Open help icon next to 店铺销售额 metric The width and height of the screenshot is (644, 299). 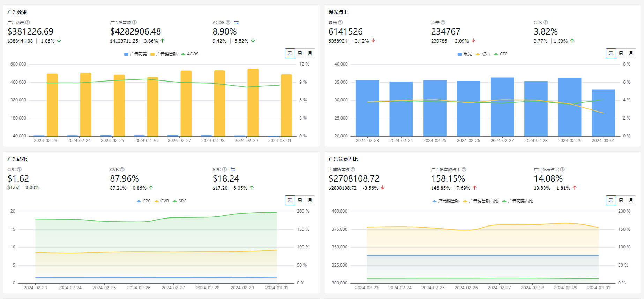tap(353, 169)
